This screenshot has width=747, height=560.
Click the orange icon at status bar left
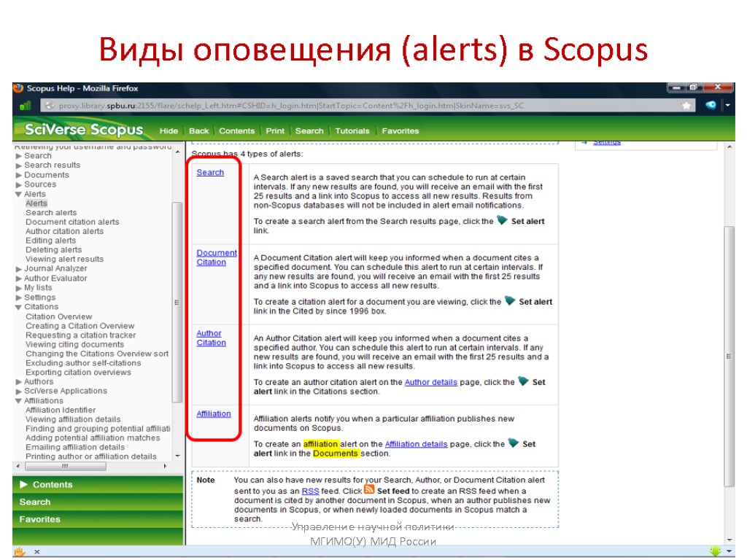[19, 551]
